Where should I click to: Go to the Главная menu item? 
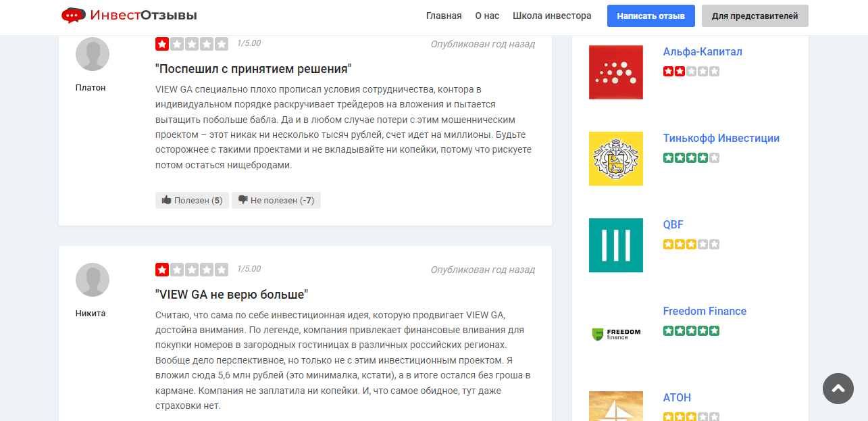point(444,16)
